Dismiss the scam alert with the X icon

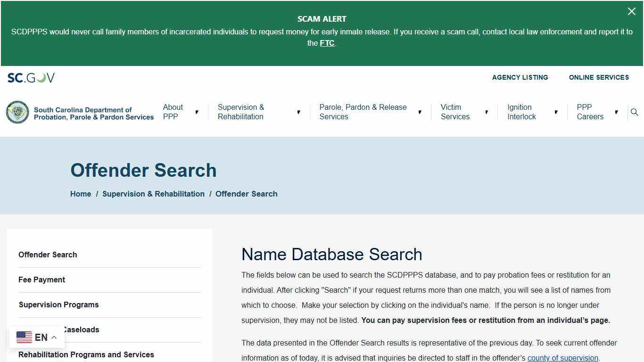[632, 11]
